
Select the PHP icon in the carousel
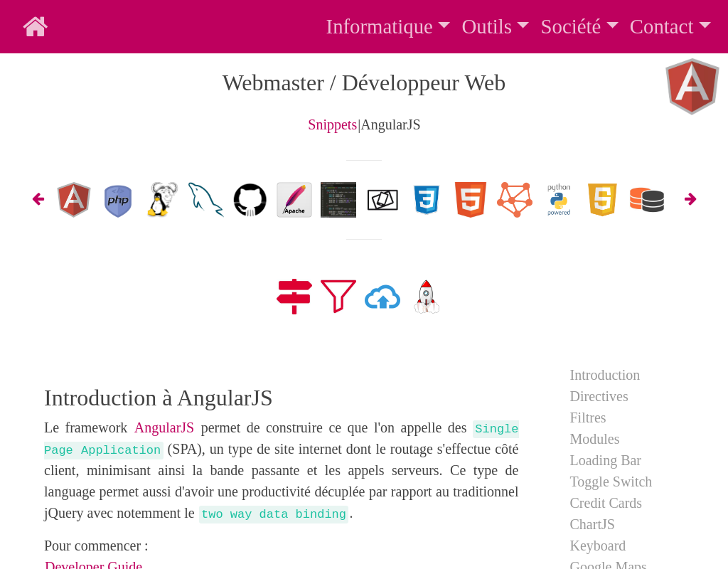[x=118, y=201]
